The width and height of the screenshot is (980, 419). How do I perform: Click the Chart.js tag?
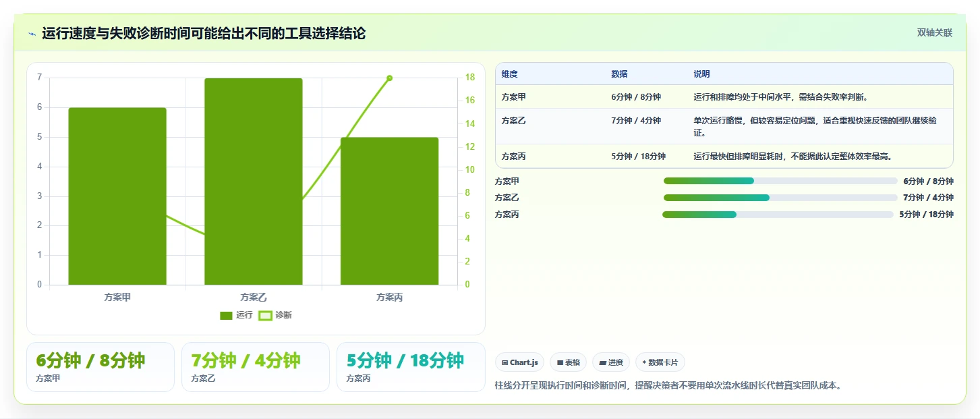(x=520, y=362)
